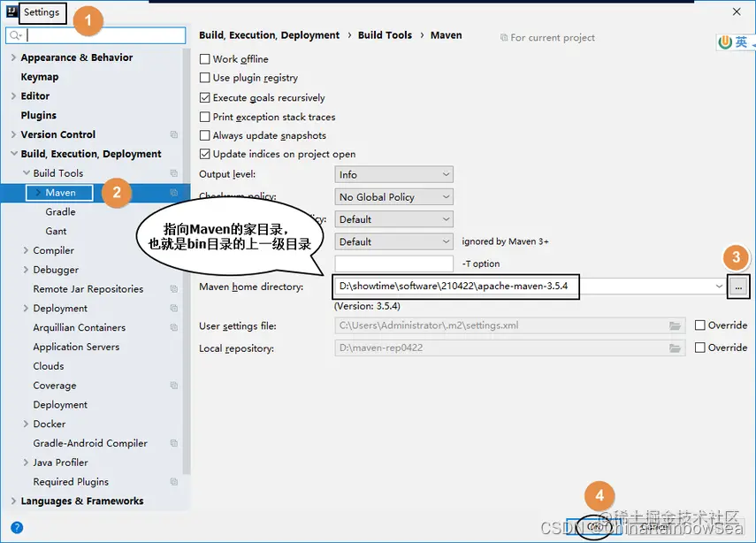756x543 pixels.
Task: Open Arquillian Containers settings
Action: click(79, 327)
